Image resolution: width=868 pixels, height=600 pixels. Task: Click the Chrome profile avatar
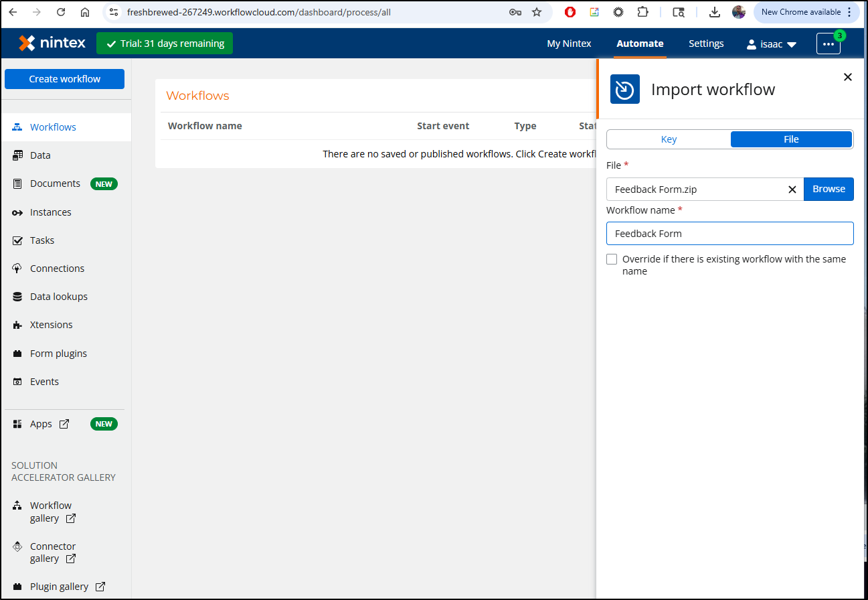(x=739, y=12)
